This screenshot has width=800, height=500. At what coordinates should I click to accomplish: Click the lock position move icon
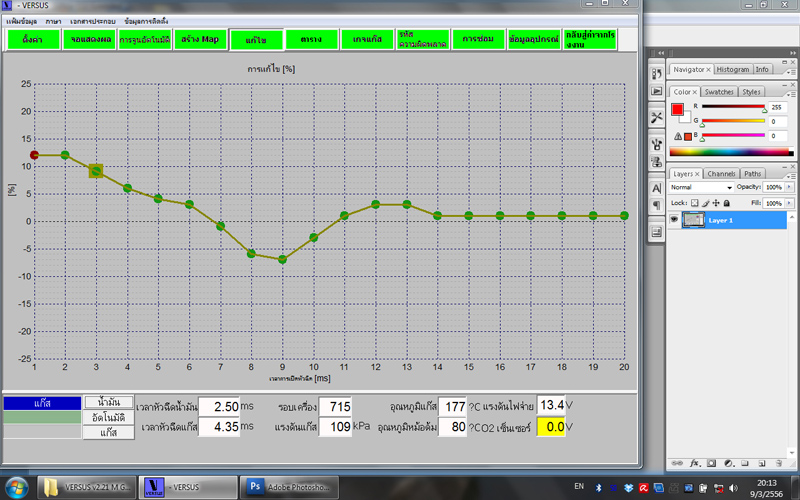(716, 203)
